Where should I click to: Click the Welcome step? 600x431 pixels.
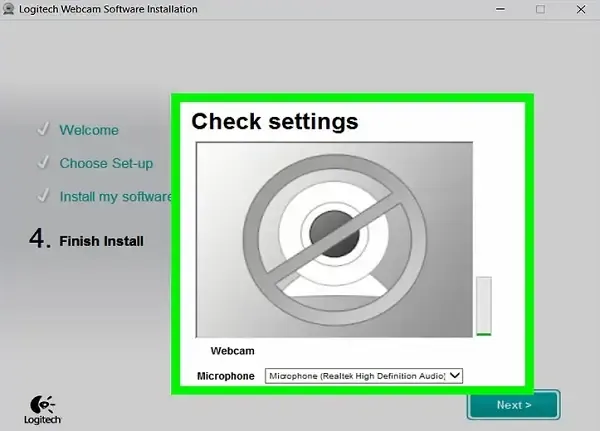(89, 130)
